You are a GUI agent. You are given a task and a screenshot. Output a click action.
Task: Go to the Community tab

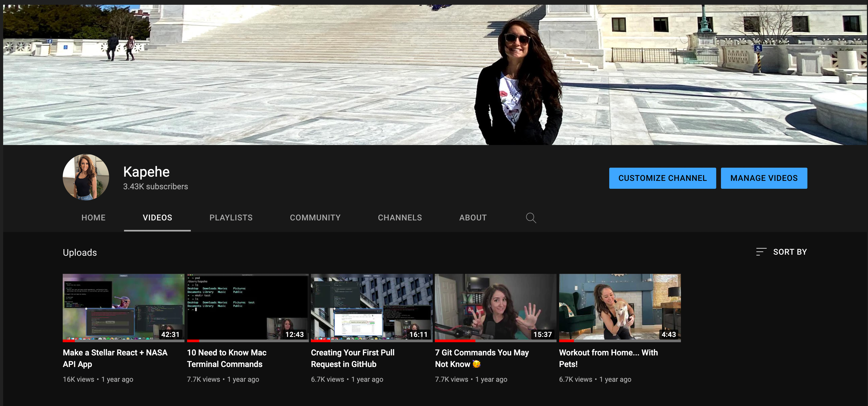point(315,218)
